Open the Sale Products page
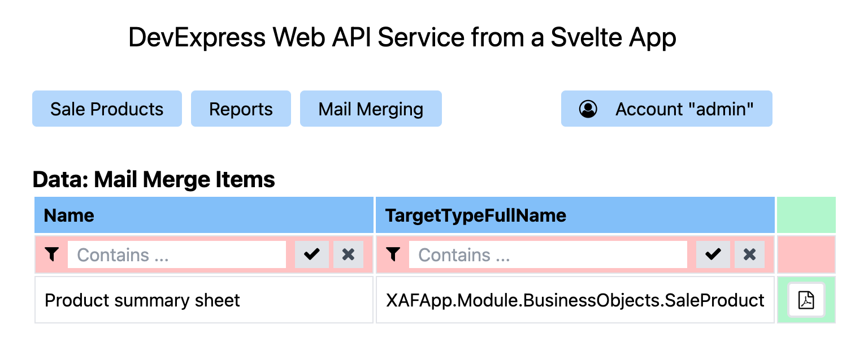This screenshot has width=868, height=354. tap(107, 109)
